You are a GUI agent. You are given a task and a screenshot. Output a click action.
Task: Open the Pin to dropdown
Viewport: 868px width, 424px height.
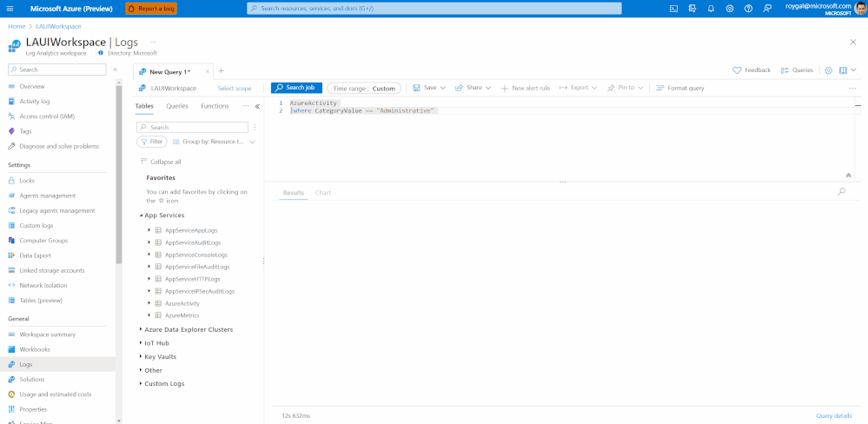coord(625,88)
